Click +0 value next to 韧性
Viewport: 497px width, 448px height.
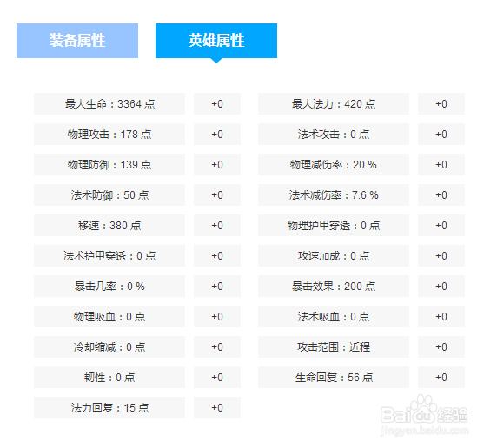pyautogui.click(x=217, y=378)
